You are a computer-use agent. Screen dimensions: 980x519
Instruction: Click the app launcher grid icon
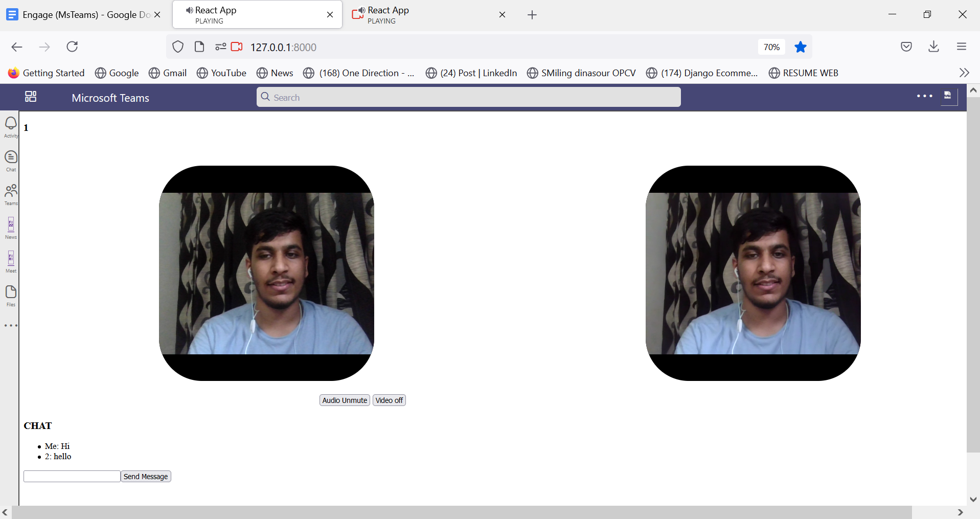(x=30, y=97)
